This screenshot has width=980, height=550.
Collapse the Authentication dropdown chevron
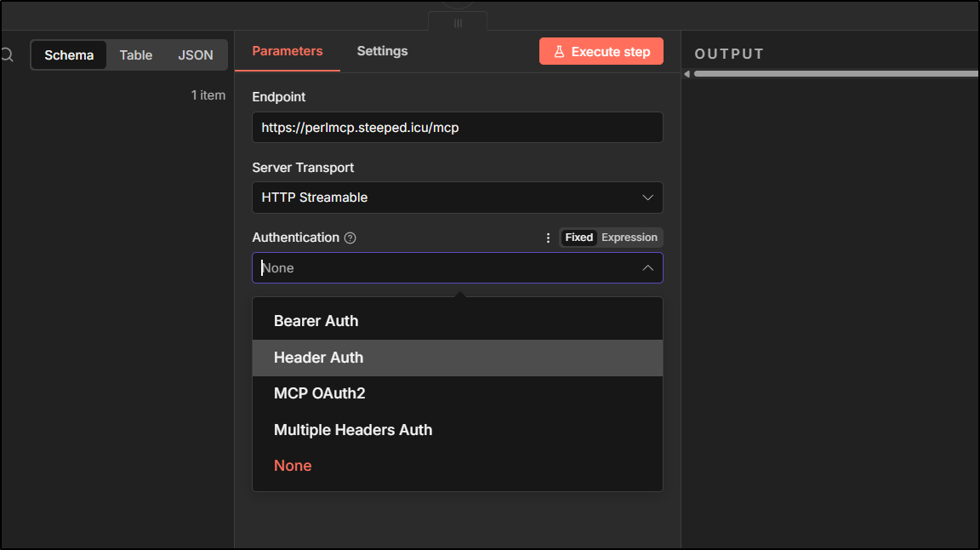647,268
